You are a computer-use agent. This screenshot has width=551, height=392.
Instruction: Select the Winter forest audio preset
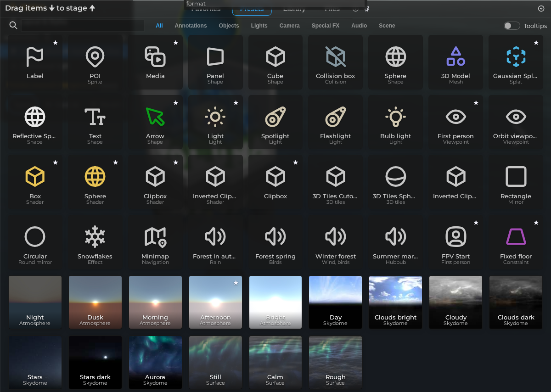point(336,242)
